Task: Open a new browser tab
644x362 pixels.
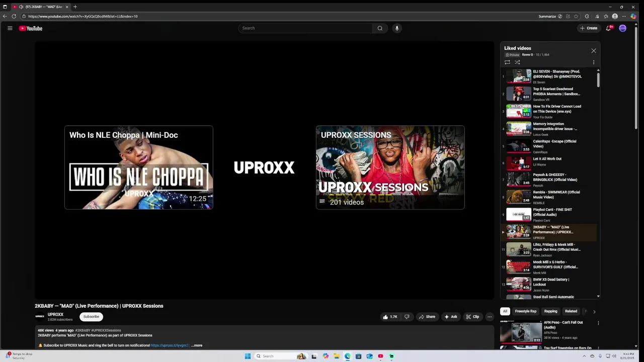Action: point(75,7)
